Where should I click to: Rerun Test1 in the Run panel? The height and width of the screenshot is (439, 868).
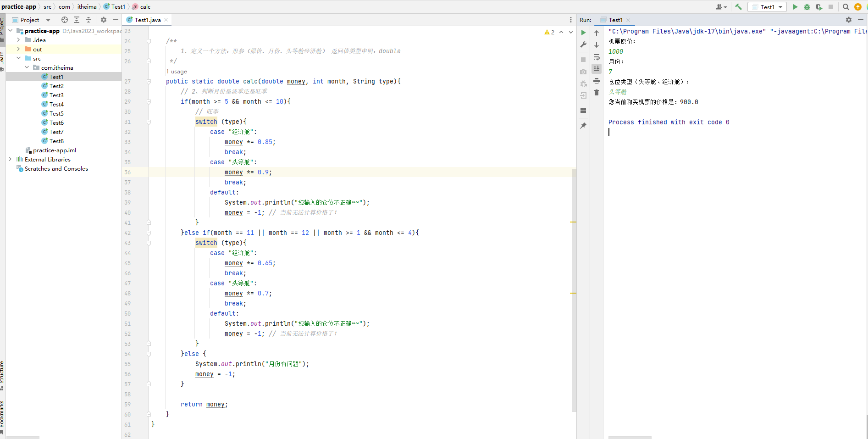point(583,33)
